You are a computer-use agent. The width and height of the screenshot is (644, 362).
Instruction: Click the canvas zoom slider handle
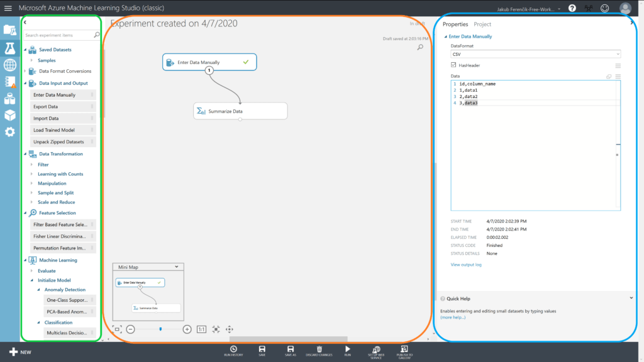(x=160, y=329)
